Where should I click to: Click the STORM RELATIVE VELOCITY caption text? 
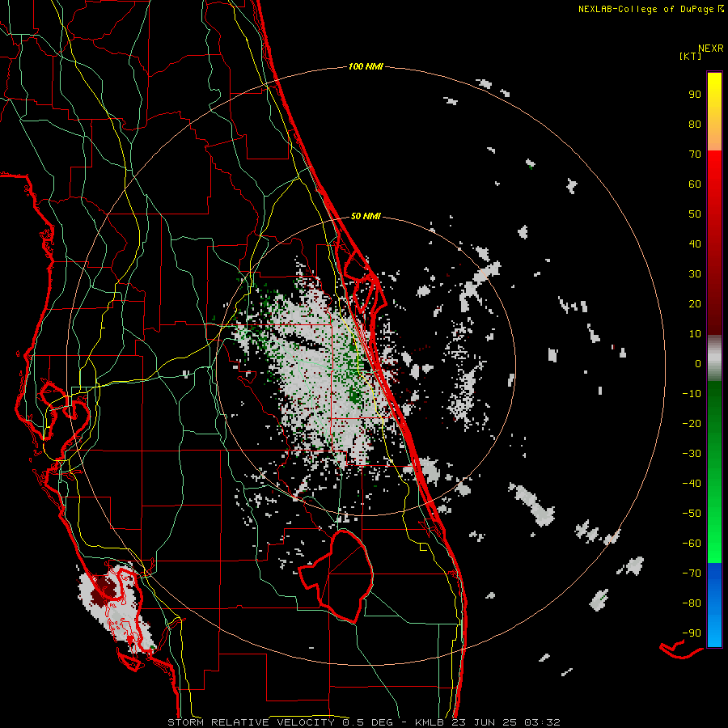(x=251, y=722)
